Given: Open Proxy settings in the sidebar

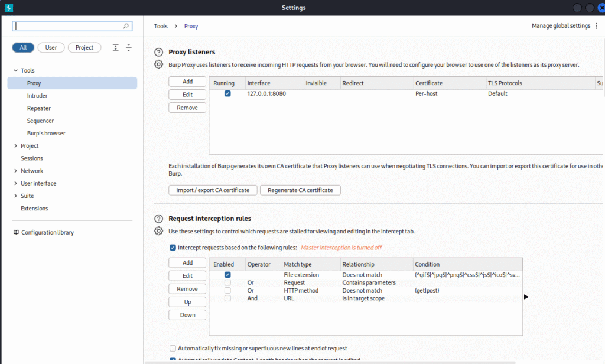Looking at the screenshot, I should tap(72, 83).
